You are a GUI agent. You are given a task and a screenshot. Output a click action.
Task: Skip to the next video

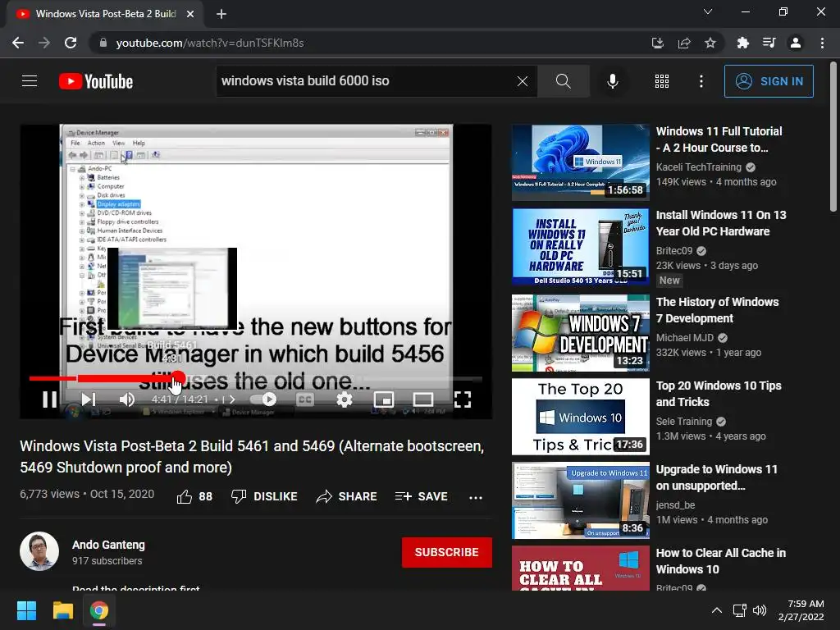pyautogui.click(x=89, y=399)
